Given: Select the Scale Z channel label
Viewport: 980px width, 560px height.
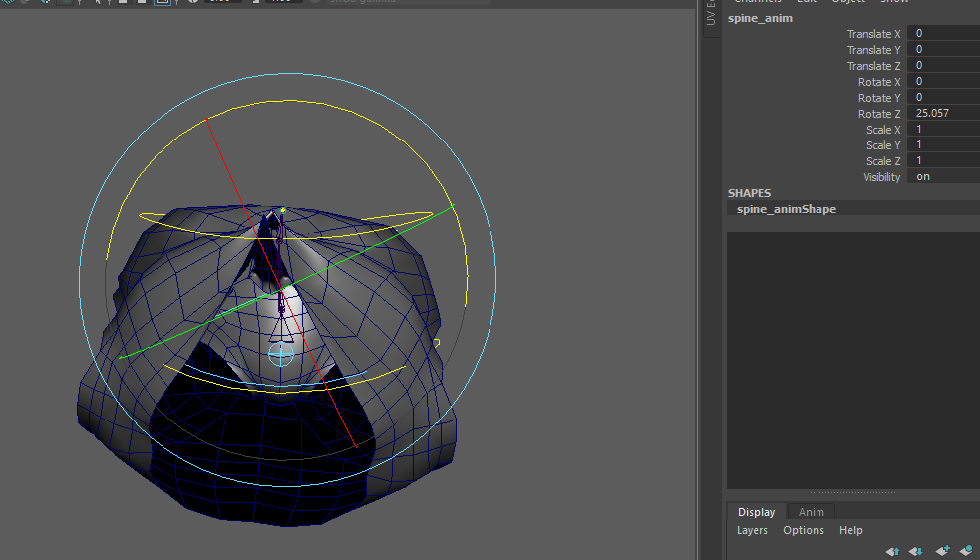Looking at the screenshot, I should pyautogui.click(x=883, y=161).
